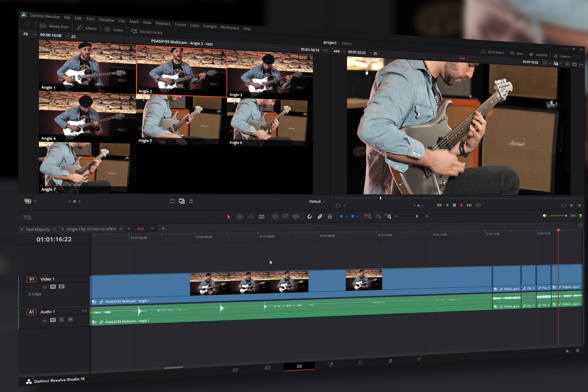Viewport: 588px width, 392px height.
Task: Open the Mixer panel
Action: click(517, 54)
